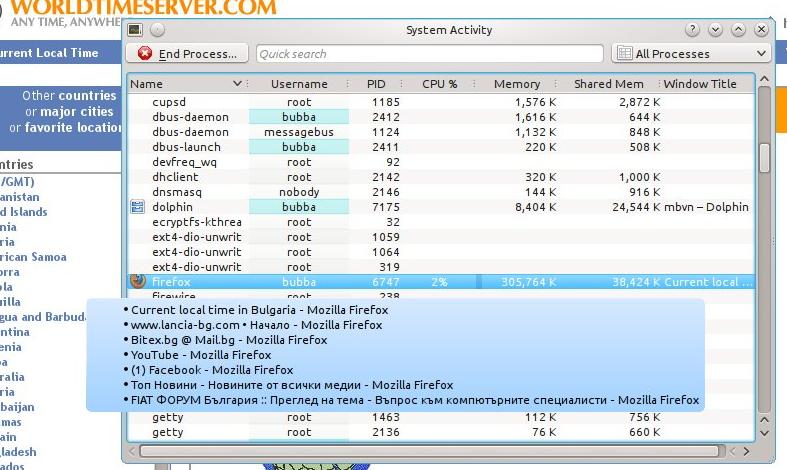The image size is (787, 470).
Task: Click the question mark help button in title bar
Action: tap(693, 30)
